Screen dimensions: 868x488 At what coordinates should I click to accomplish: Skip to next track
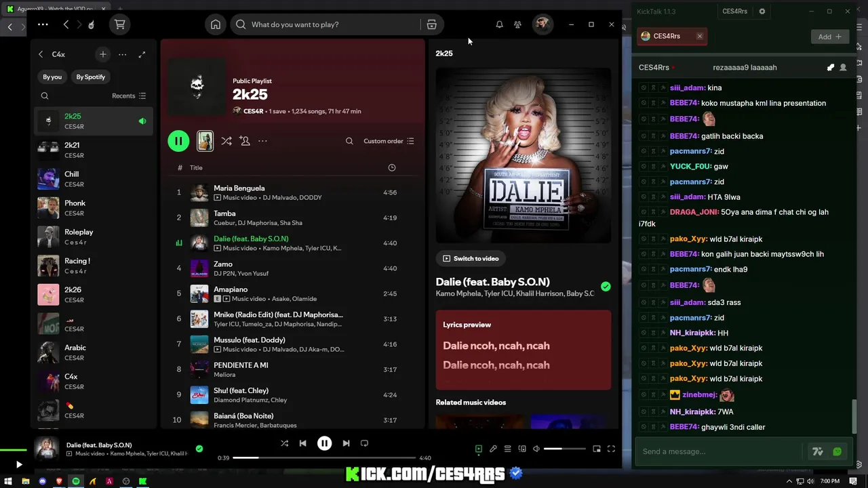click(x=346, y=443)
